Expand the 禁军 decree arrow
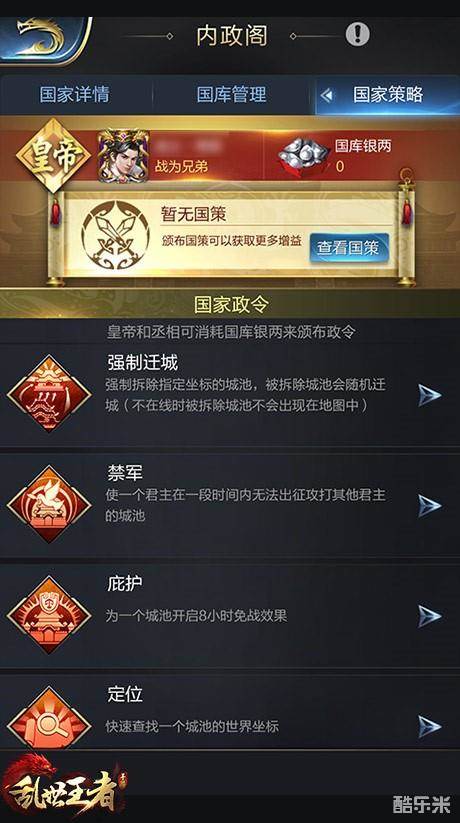This screenshot has width=460, height=823. pos(429,505)
